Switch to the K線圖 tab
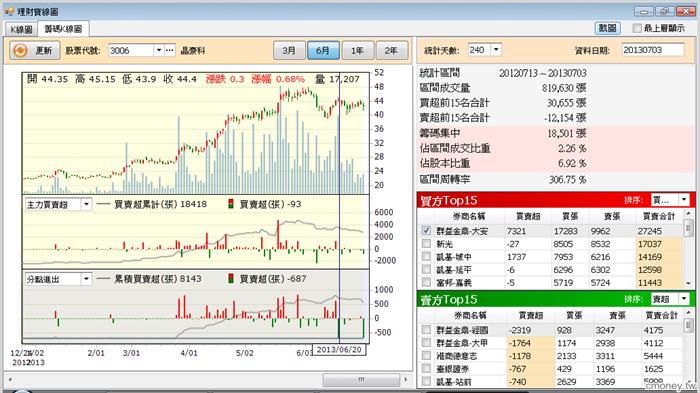The width and height of the screenshot is (700, 393). coord(21,29)
